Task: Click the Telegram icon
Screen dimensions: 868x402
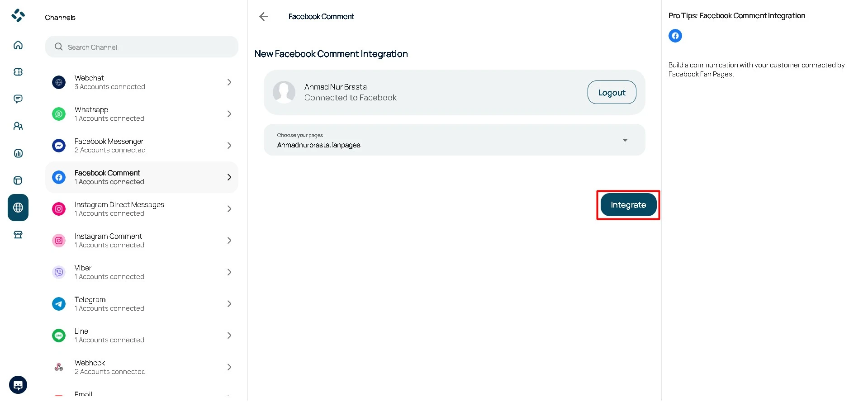Action: (59, 304)
